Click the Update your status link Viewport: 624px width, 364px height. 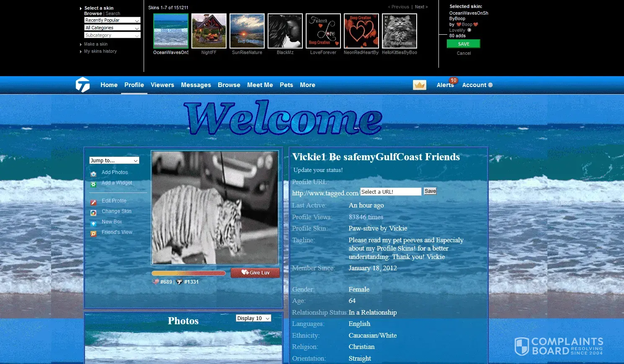tap(318, 170)
